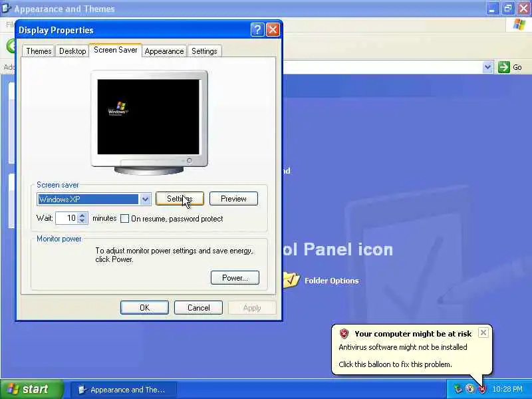
Task: Click the first system tray icon
Action: pos(458,389)
